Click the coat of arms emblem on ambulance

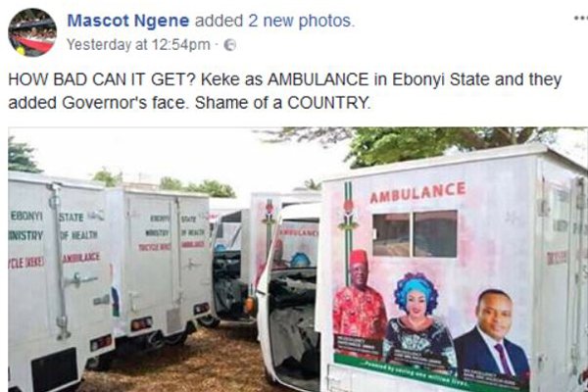coord(348,214)
